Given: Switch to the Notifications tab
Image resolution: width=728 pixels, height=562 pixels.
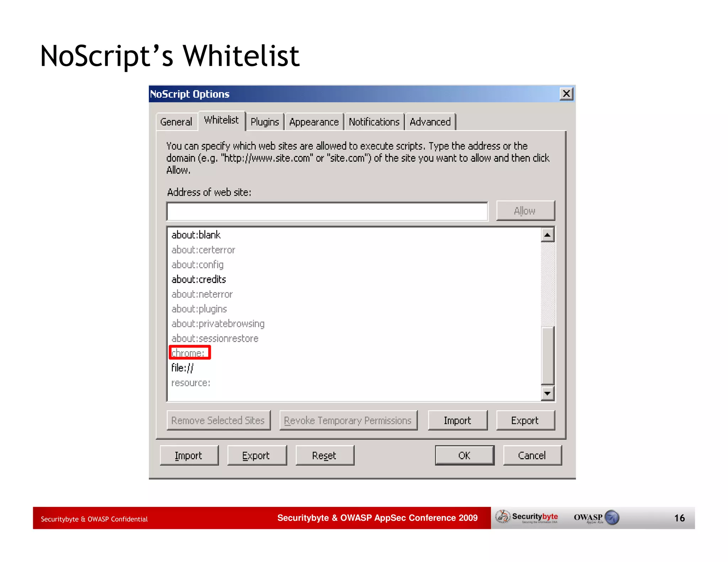Looking at the screenshot, I should (374, 122).
